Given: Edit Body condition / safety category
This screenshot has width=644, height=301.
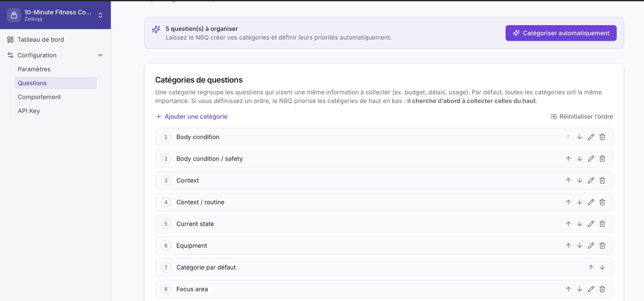Looking at the screenshot, I should pyautogui.click(x=591, y=159).
